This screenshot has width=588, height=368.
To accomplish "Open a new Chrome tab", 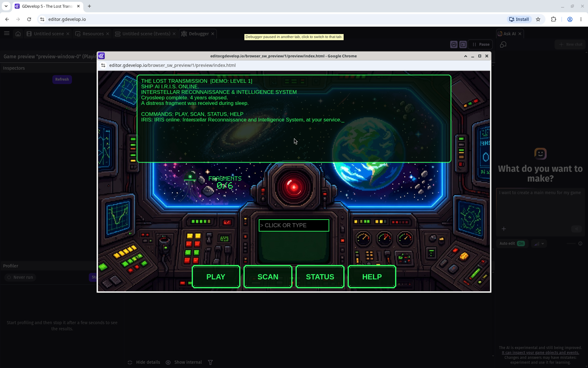I will coord(89,6).
